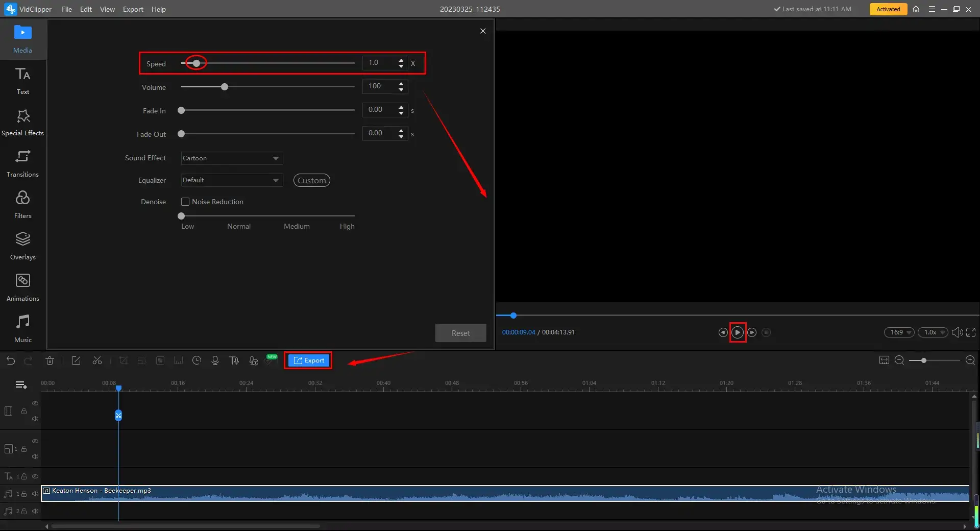Image resolution: width=980 pixels, height=531 pixels.
Task: Click the Speed slider handle
Action: point(196,63)
